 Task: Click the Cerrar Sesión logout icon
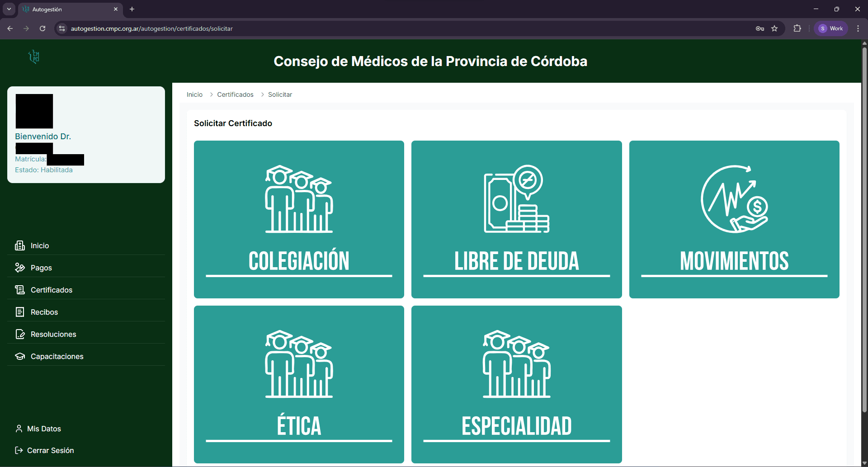point(19,450)
